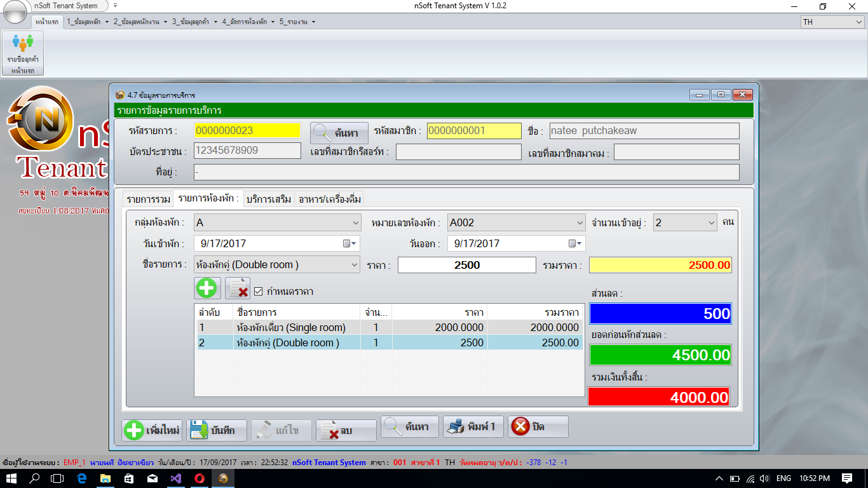Click the save button with floppy disk icon
Image resolution: width=868 pixels, height=488 pixels.
point(216,430)
